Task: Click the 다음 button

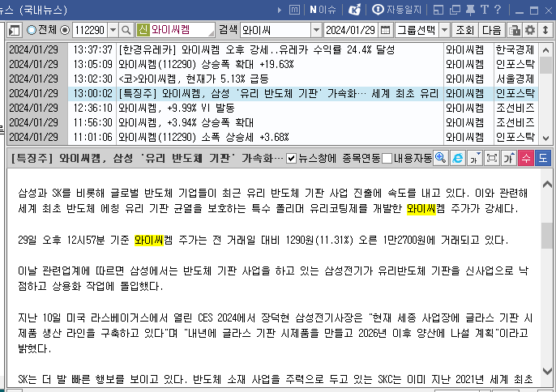Action: click(491, 30)
